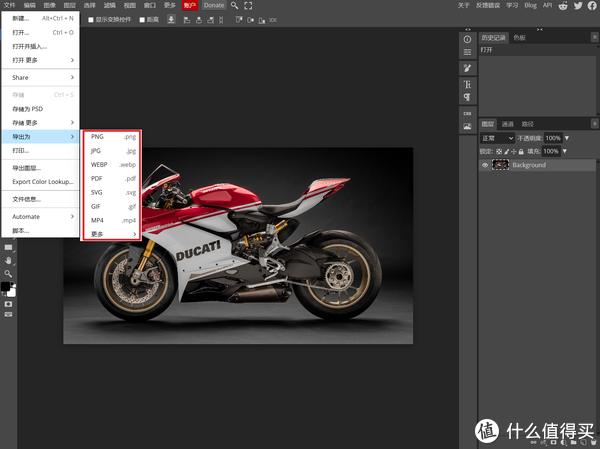
Task: Collapse the right panels via arrows above history tabs
Action: [539, 29]
